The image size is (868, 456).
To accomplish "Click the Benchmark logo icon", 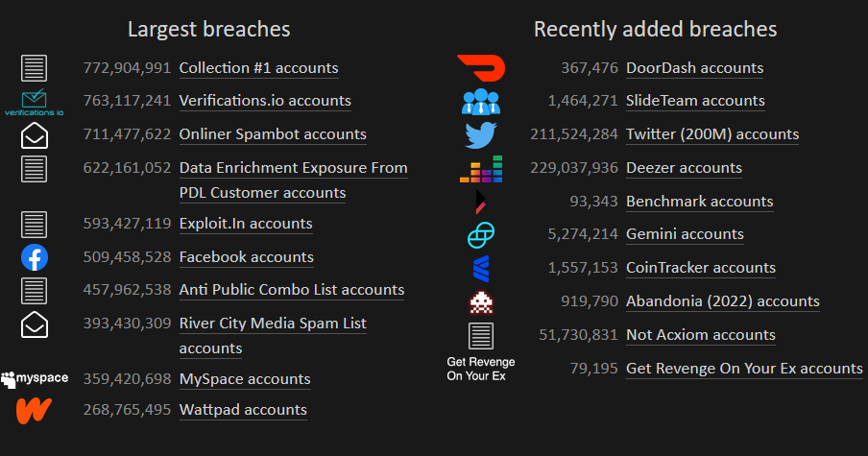I will (480, 202).
